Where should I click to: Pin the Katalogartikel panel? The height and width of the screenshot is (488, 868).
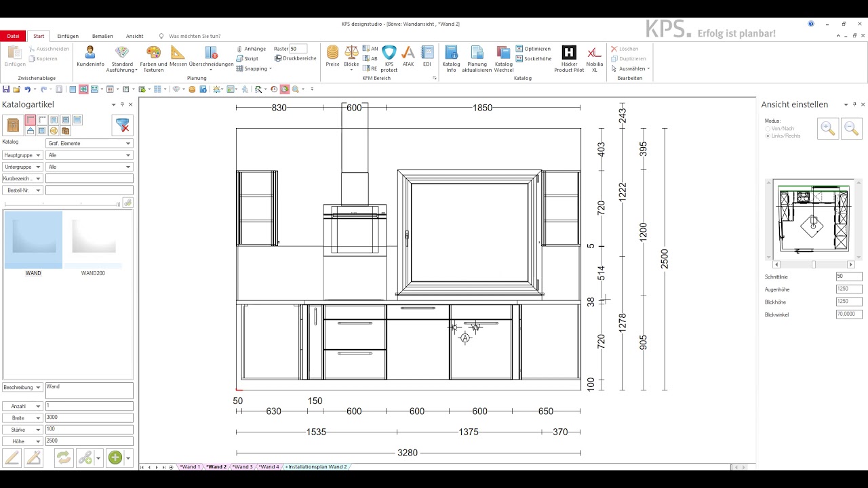click(122, 104)
